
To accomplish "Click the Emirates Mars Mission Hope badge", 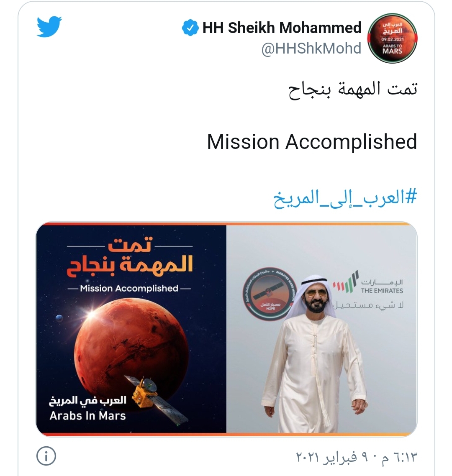I will tap(270, 294).
